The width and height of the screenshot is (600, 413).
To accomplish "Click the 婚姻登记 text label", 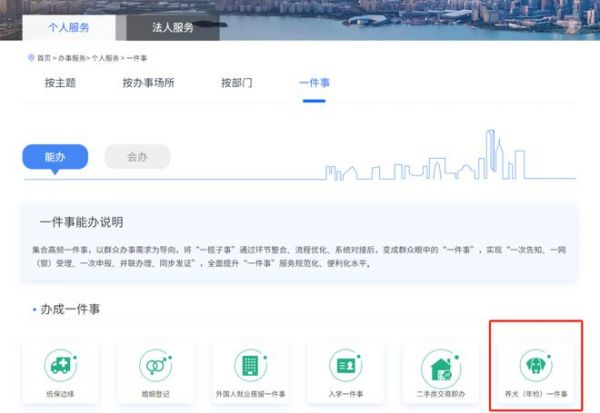I will pos(154,397).
